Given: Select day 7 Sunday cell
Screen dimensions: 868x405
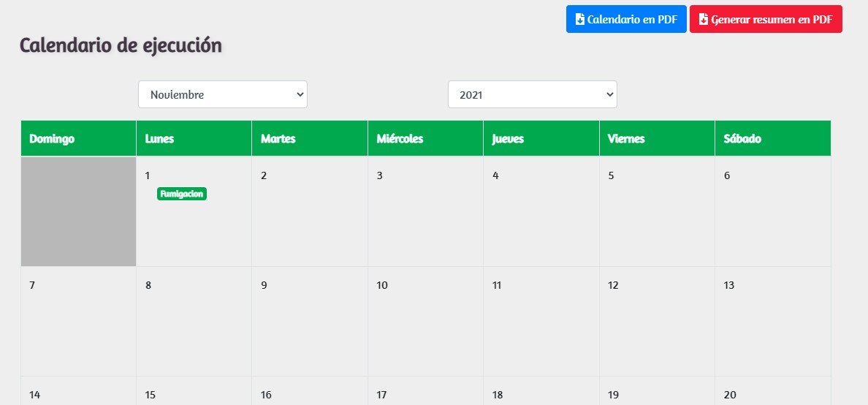Looking at the screenshot, I should [78, 321].
